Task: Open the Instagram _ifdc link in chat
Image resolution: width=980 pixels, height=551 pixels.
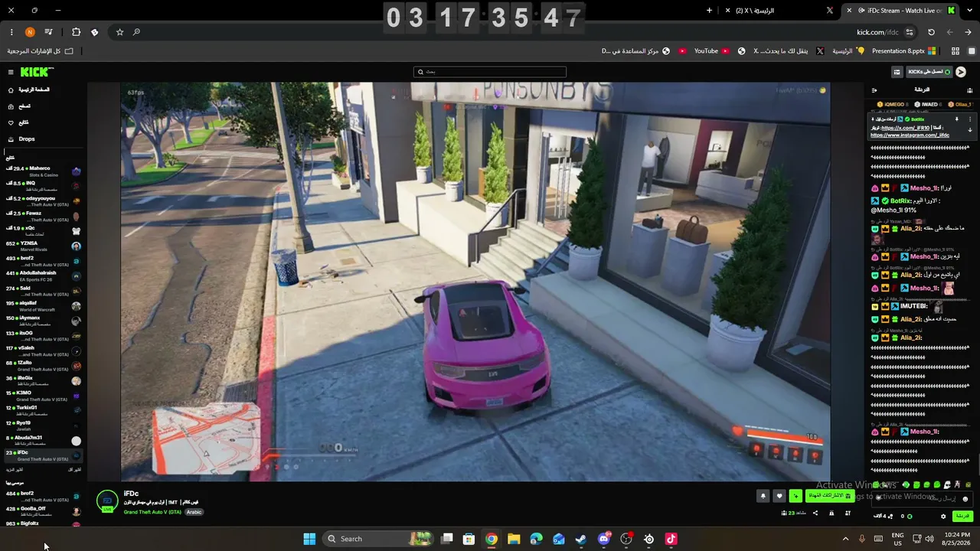Action: click(x=910, y=135)
